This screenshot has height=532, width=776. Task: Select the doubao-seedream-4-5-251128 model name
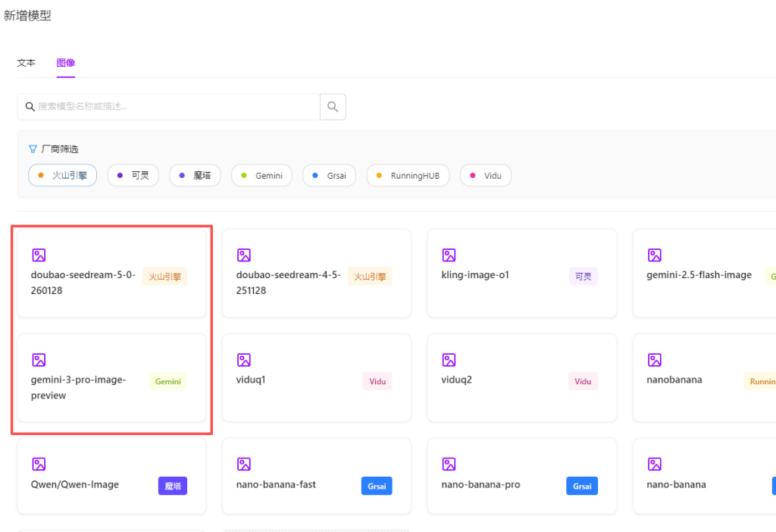289,283
